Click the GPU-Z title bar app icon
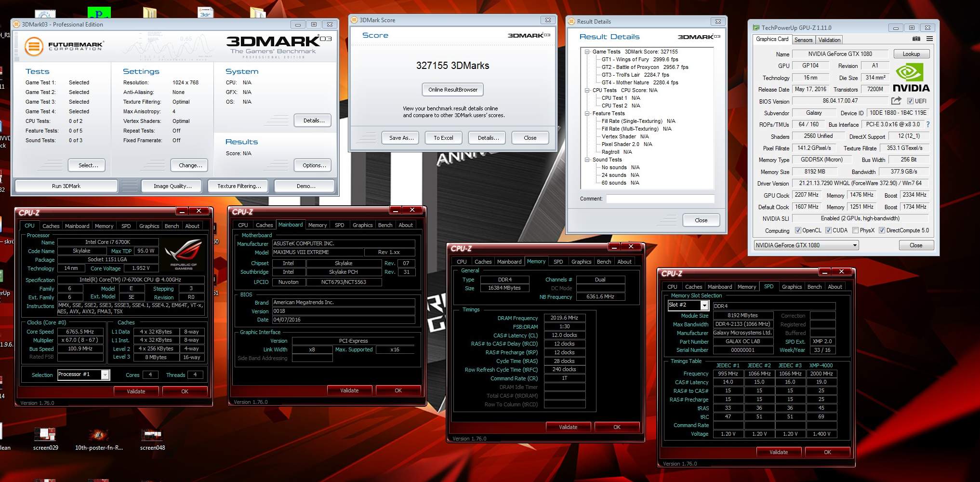 [756, 28]
